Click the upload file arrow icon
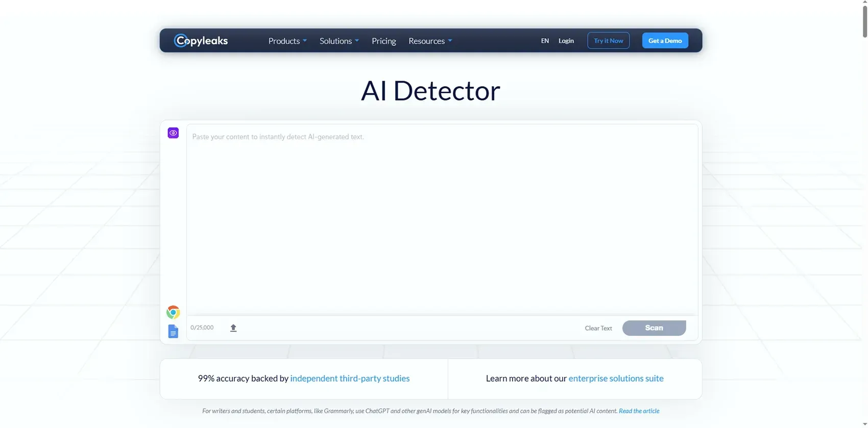 [233, 328]
